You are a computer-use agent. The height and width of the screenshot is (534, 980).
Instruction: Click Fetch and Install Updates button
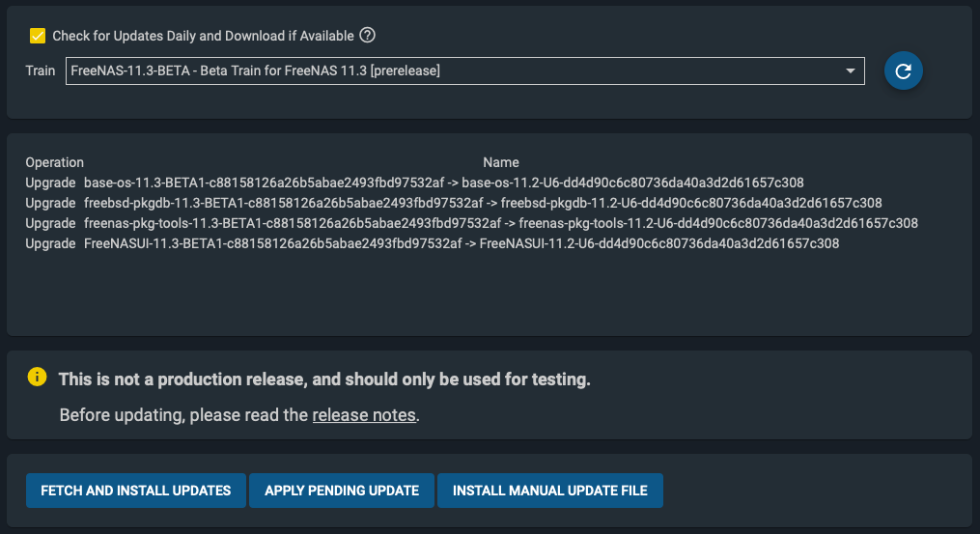click(136, 491)
